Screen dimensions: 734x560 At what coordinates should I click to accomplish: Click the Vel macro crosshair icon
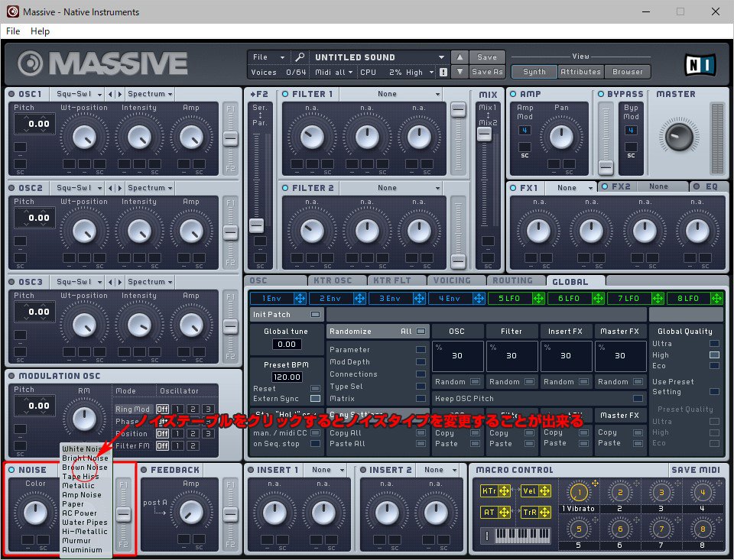click(544, 490)
